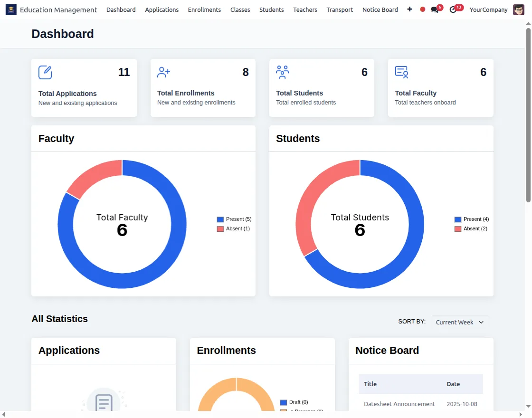Viewport: 532px width, 418px height.
Task: Open the Datesheet Announcement notice
Action: tap(399, 404)
